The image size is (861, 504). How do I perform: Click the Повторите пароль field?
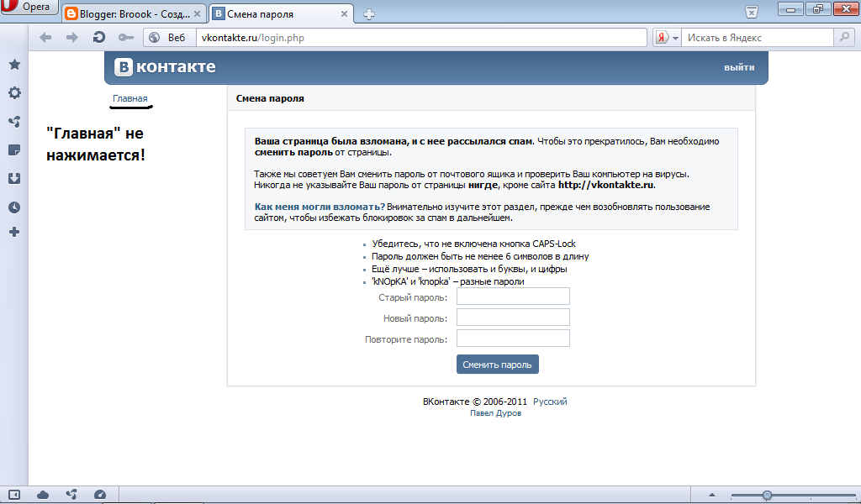513,338
